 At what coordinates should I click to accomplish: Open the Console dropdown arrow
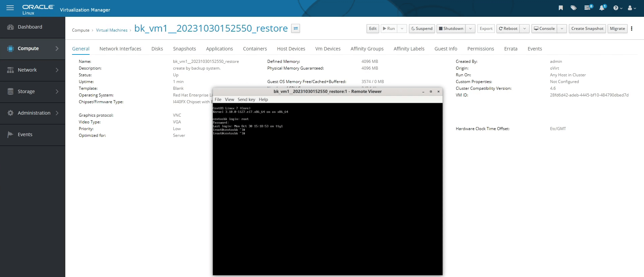562,29
